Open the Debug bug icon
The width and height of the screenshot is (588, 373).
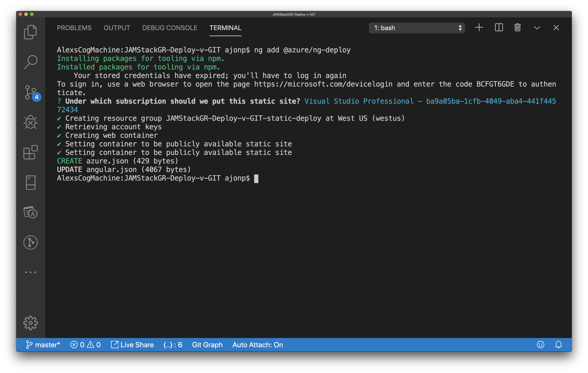(31, 122)
